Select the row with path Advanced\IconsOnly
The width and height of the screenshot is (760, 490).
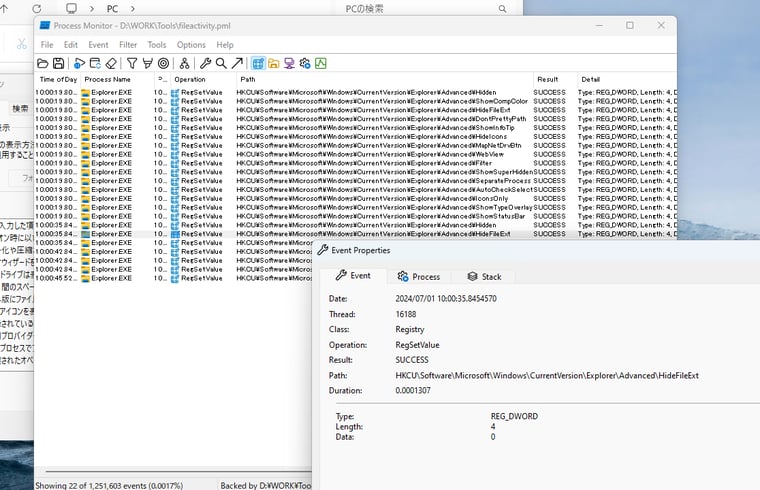coord(355,199)
